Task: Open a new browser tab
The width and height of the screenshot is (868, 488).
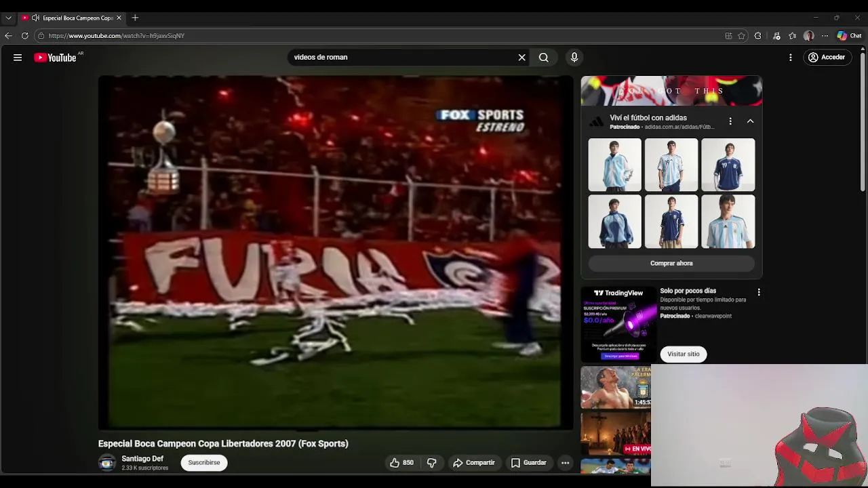Action: click(135, 18)
